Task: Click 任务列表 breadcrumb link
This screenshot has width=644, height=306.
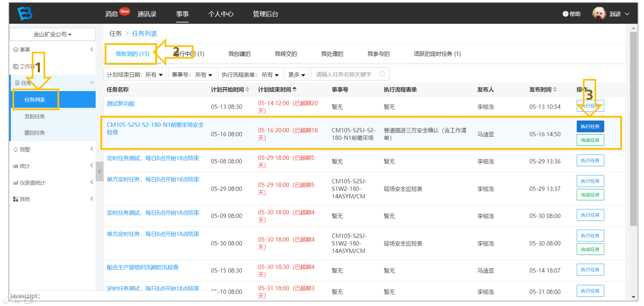Action: (145, 34)
